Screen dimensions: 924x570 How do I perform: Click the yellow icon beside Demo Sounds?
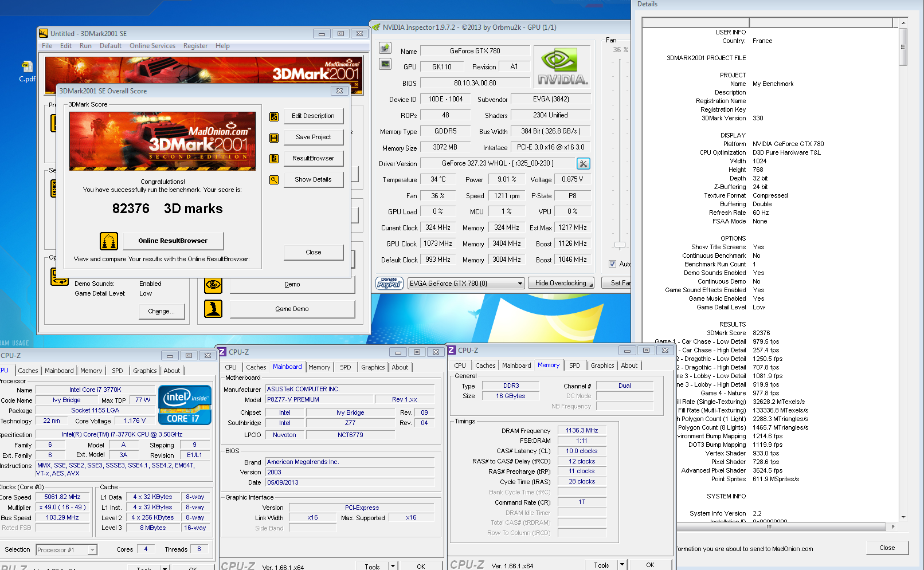tap(60, 277)
